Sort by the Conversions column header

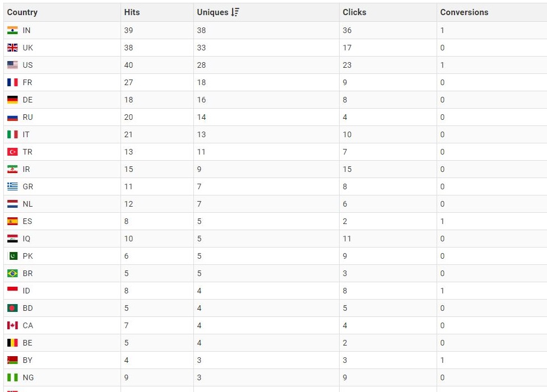464,12
